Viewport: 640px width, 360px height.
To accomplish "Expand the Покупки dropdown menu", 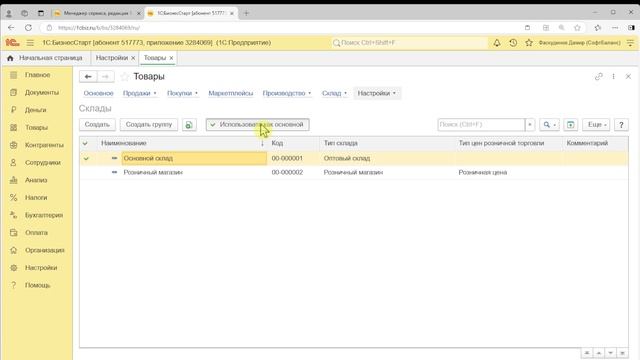I will click(182, 93).
